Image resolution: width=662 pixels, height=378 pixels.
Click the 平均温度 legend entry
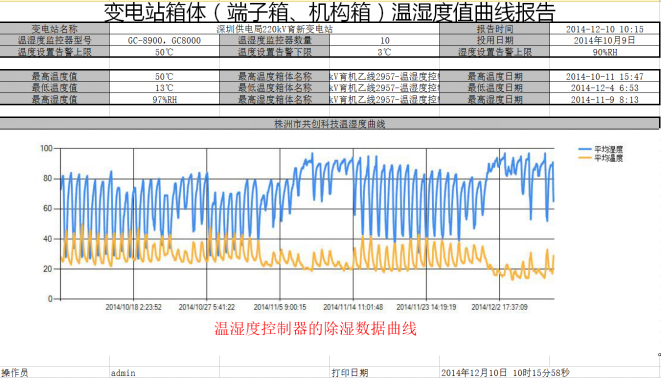pyautogui.click(x=601, y=158)
